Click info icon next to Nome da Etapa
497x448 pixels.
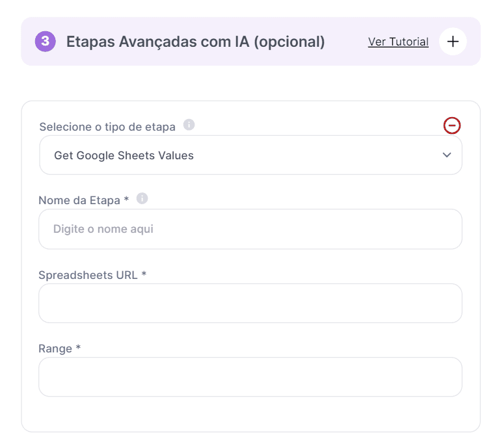coord(142,198)
